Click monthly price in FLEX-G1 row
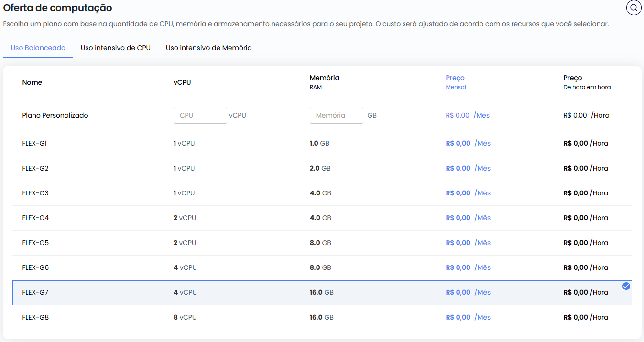The width and height of the screenshot is (644, 342). pyautogui.click(x=468, y=143)
